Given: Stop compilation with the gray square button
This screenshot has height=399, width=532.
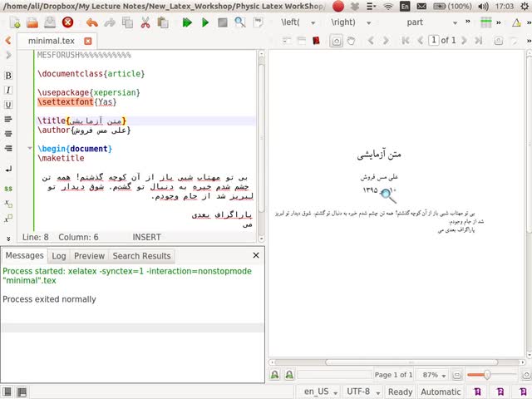Looking at the screenshot, I should click(x=223, y=22).
